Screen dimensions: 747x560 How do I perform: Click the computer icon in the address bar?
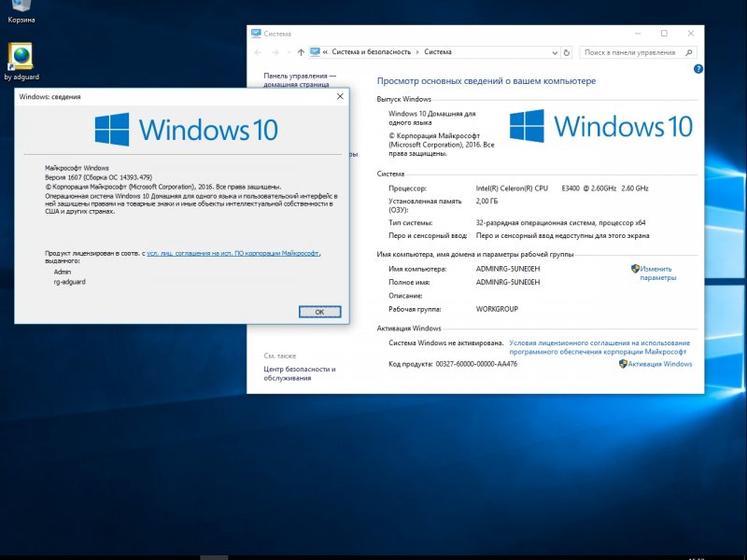315,52
